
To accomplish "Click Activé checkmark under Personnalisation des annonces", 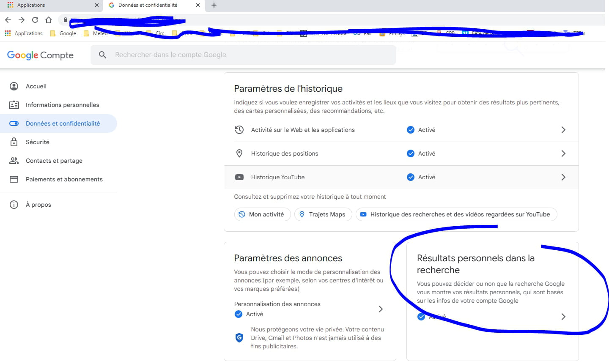I will pos(239,314).
